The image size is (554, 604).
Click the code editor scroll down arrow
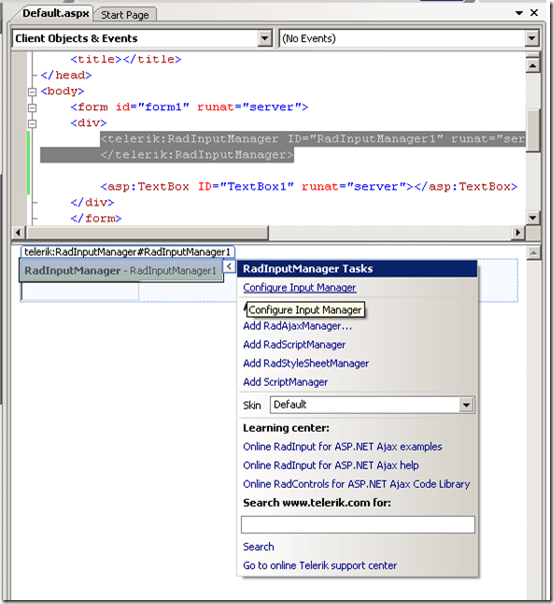point(533,218)
